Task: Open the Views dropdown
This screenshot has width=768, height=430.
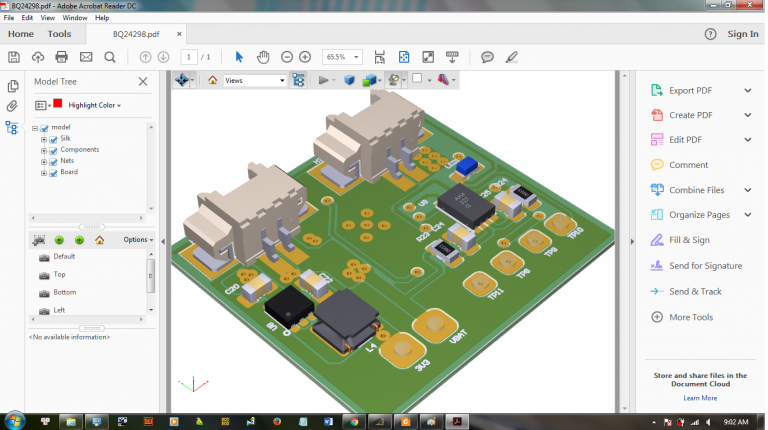Action: click(x=254, y=80)
